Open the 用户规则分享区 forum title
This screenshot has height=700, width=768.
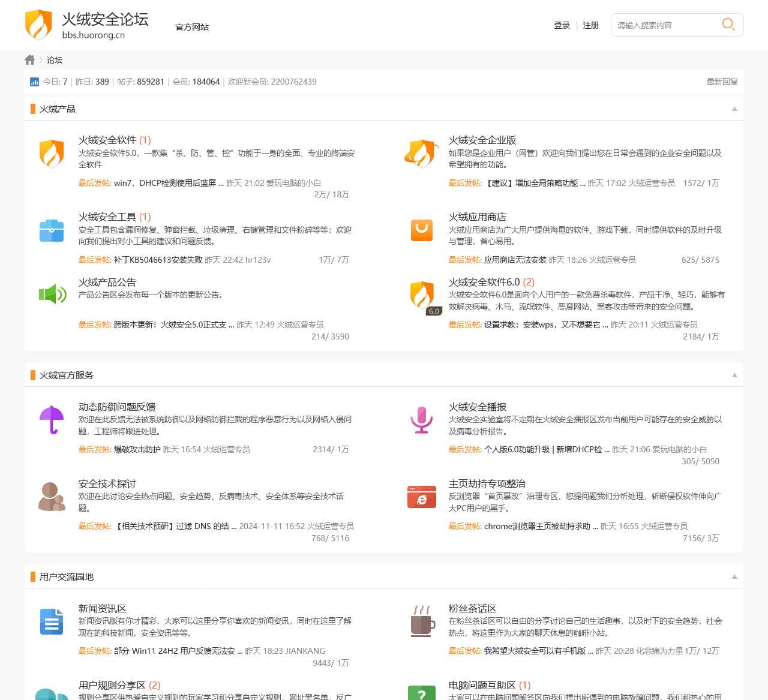coord(112,685)
